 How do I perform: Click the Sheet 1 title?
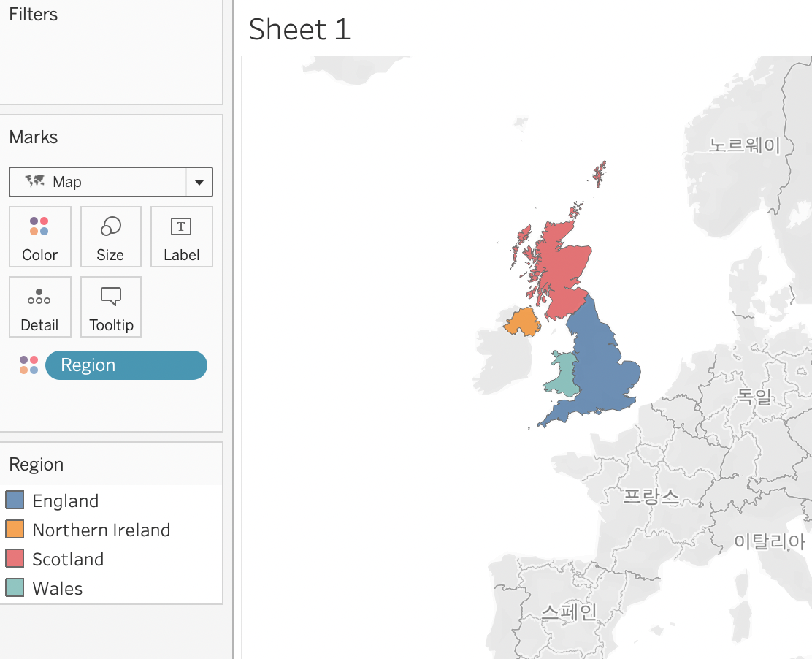click(299, 29)
